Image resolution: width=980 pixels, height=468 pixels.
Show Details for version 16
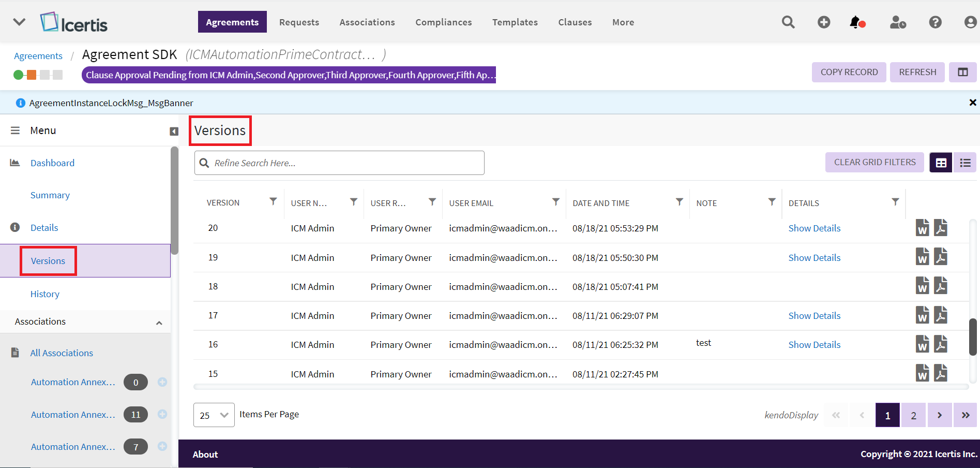click(x=814, y=345)
